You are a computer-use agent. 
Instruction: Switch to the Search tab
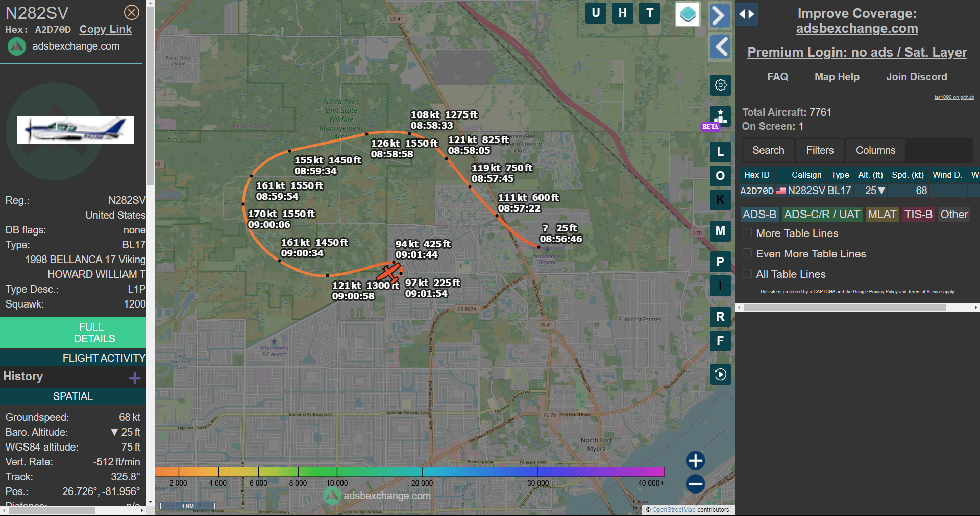[768, 150]
